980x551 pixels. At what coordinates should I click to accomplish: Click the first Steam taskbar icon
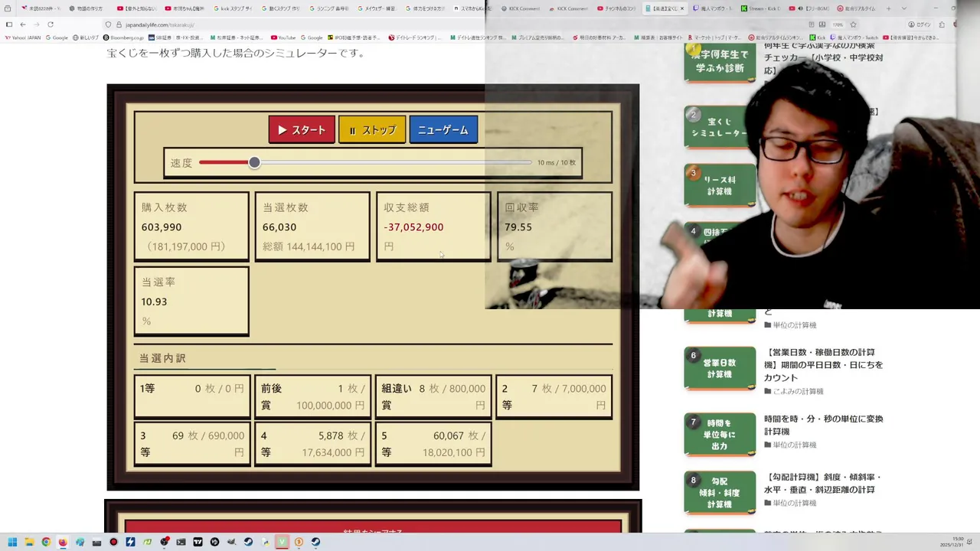[248, 542]
